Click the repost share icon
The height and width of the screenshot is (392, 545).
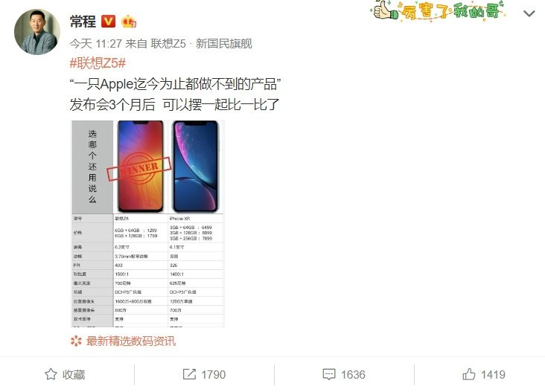pyautogui.click(x=189, y=374)
